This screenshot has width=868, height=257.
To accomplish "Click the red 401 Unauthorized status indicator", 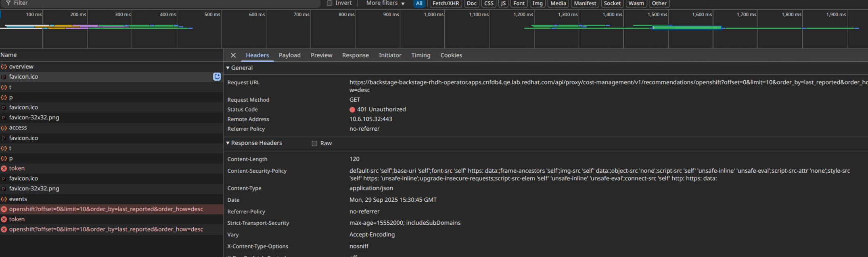I will pyautogui.click(x=352, y=109).
